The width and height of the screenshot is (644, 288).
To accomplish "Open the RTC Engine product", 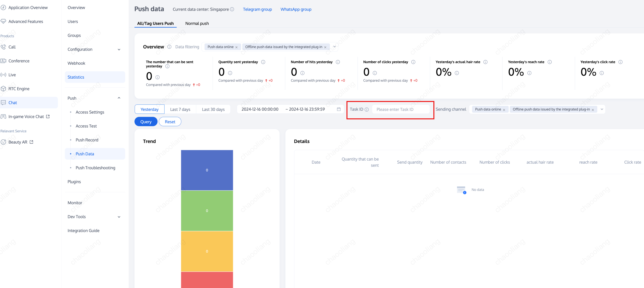I will coord(19,89).
